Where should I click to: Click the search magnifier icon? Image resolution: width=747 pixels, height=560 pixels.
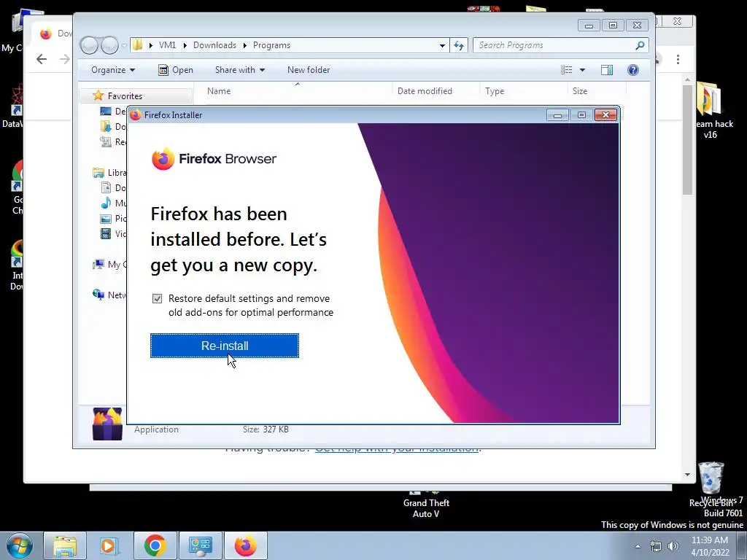(x=640, y=45)
